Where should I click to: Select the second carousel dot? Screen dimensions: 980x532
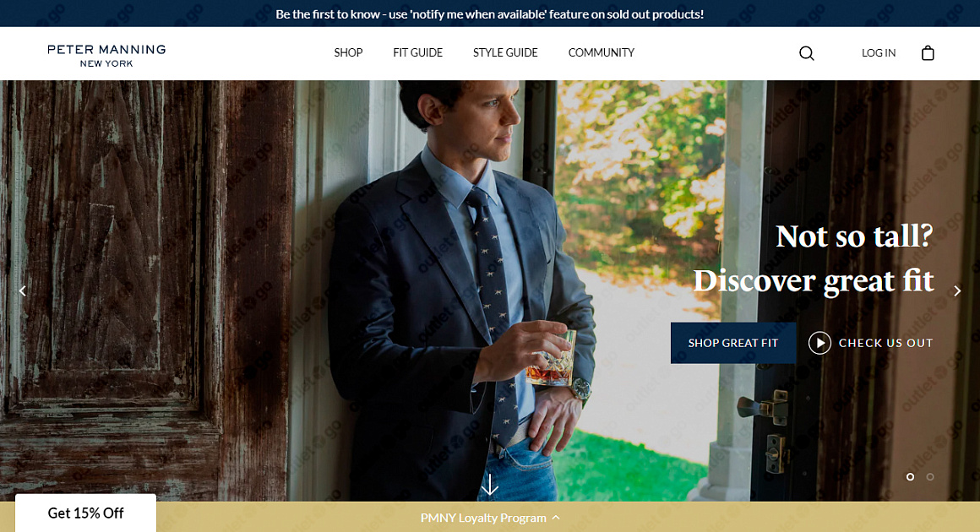pos(930,476)
